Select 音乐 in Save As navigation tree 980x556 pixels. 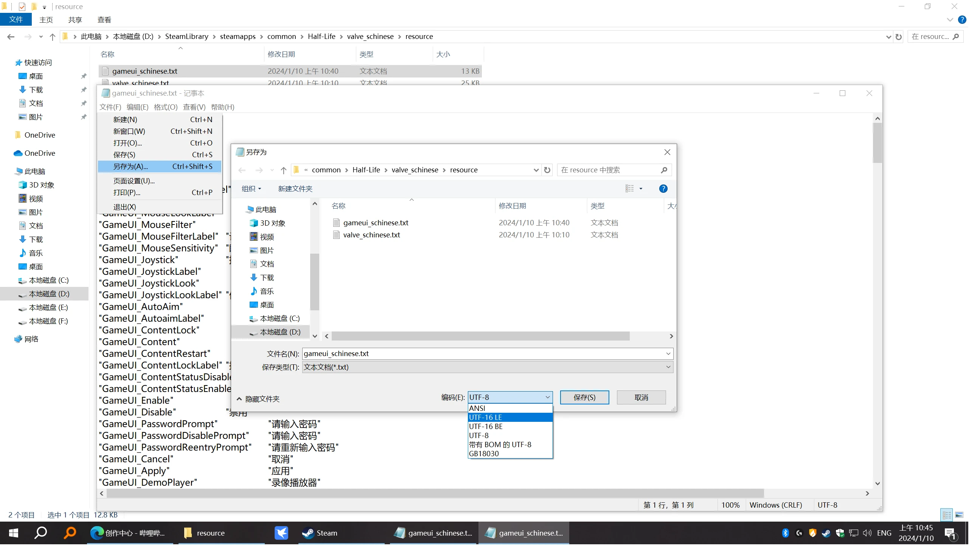click(x=267, y=291)
